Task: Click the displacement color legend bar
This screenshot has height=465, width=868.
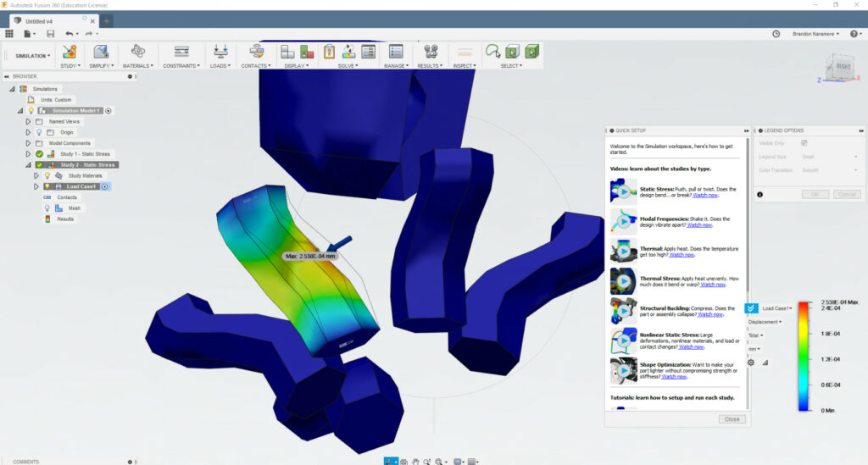Action: pyautogui.click(x=804, y=357)
